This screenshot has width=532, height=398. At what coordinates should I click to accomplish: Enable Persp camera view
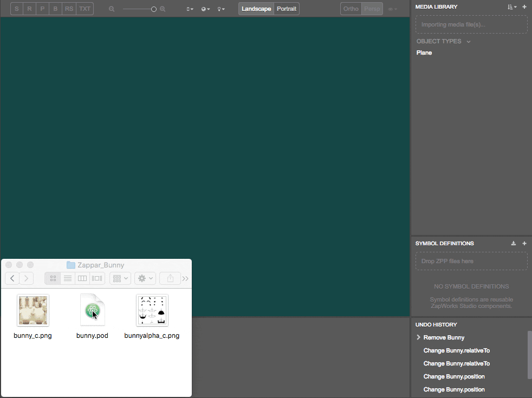pyautogui.click(x=372, y=9)
